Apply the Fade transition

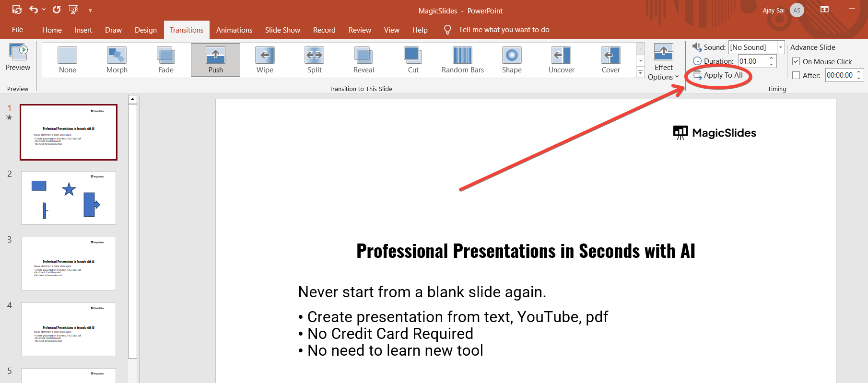coord(166,60)
